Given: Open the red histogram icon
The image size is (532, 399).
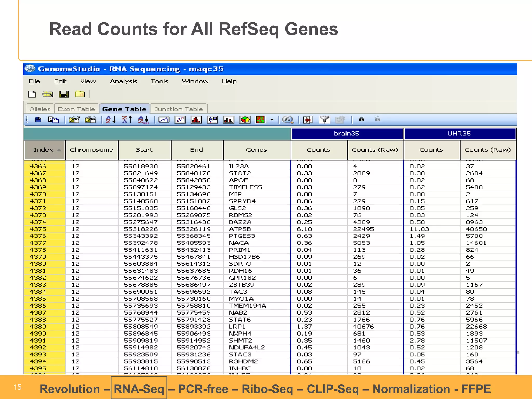Looking at the screenshot, I should (x=196, y=119).
